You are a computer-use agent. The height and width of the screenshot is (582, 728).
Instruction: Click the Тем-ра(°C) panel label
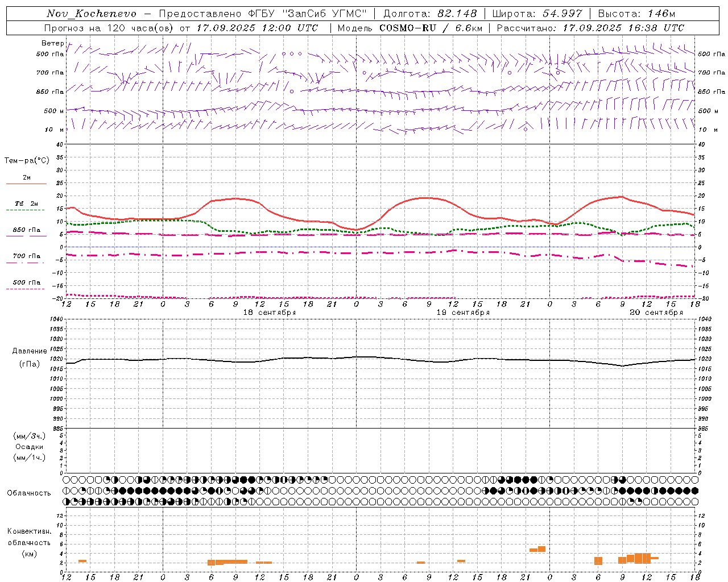point(27,161)
